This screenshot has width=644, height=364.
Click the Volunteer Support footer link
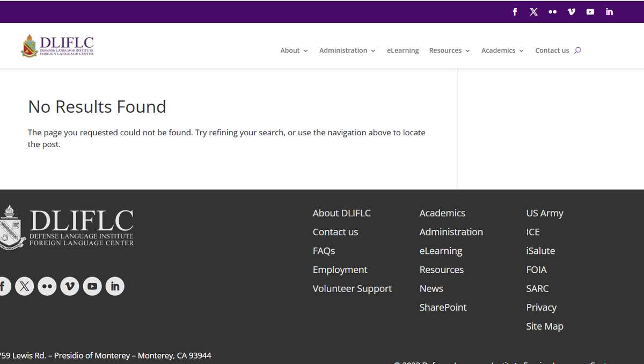tap(352, 288)
